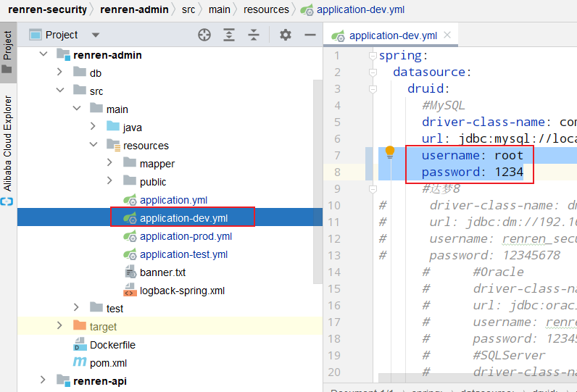Image resolution: width=577 pixels, height=392 pixels.
Task: Click the driver-class-name line 5
Action: point(499,122)
